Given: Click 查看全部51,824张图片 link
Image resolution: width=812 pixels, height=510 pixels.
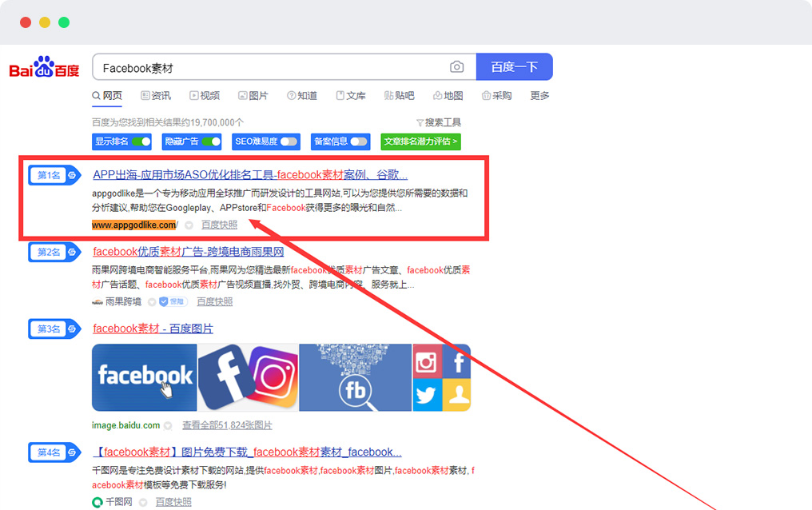Looking at the screenshot, I should point(227,425).
